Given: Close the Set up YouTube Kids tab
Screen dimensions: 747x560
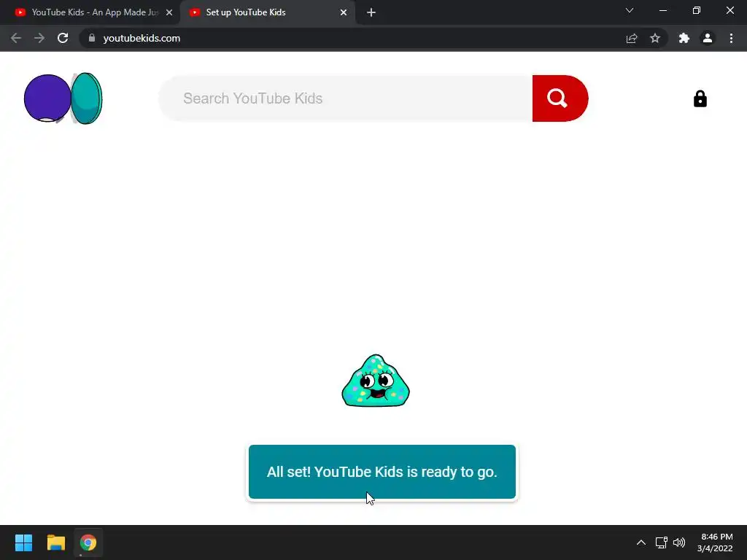Looking at the screenshot, I should point(344,12).
